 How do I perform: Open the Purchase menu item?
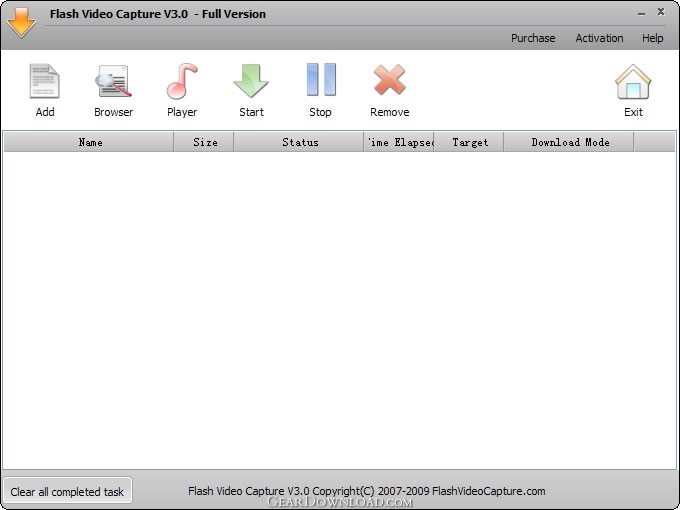coord(533,38)
